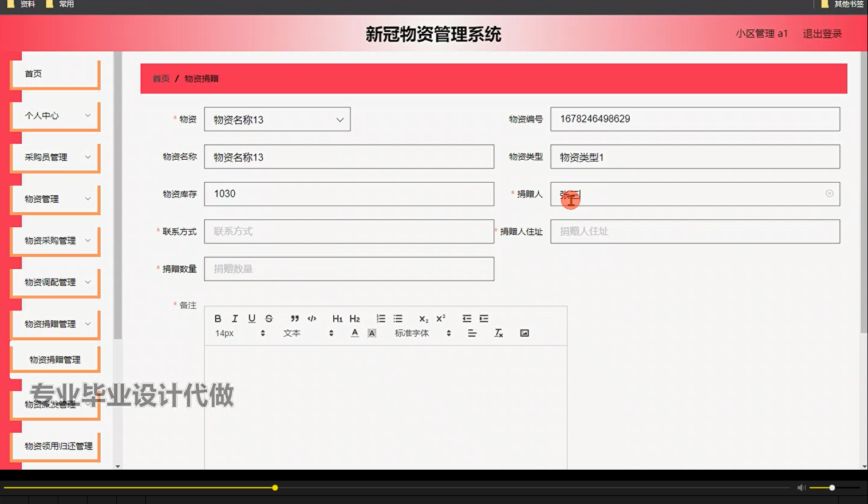This screenshot has height=504, width=868.
Task: Apply Heading 1 style in the editor
Action: point(337,318)
